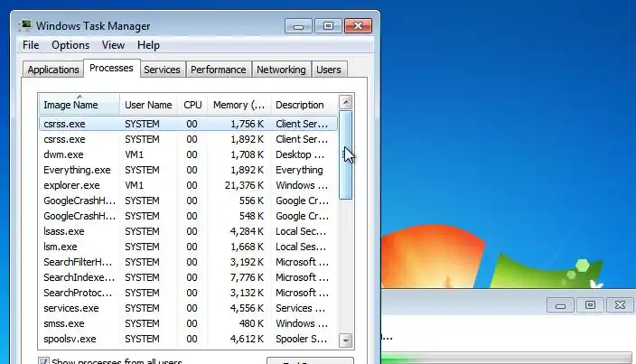
Task: Click the process list scrollbar thumb
Action: pyautogui.click(x=346, y=154)
